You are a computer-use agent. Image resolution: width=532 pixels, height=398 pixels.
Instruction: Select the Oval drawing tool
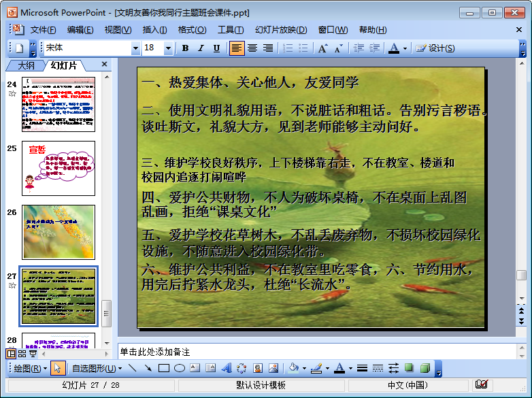[x=180, y=368]
